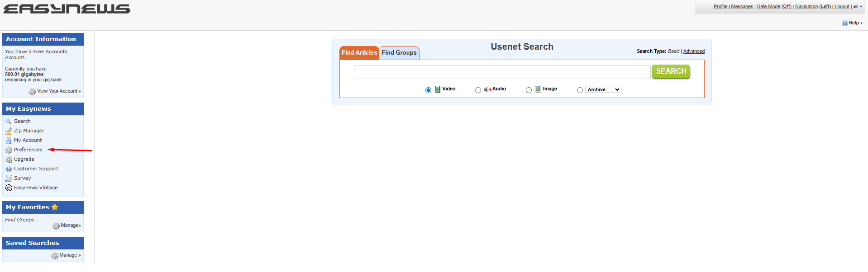Click the Video filmstrip icon
The height and width of the screenshot is (272, 868).
pos(438,89)
